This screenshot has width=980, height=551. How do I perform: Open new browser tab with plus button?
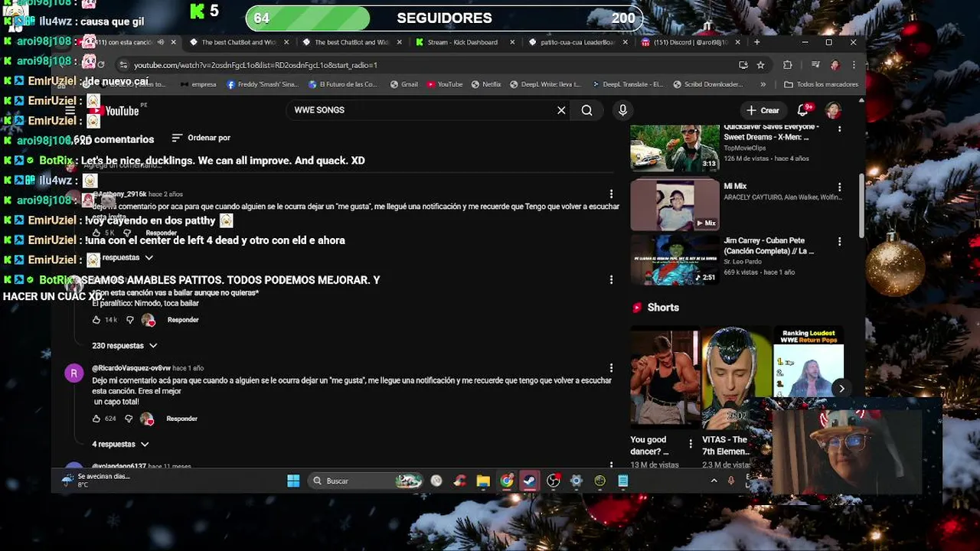click(756, 42)
